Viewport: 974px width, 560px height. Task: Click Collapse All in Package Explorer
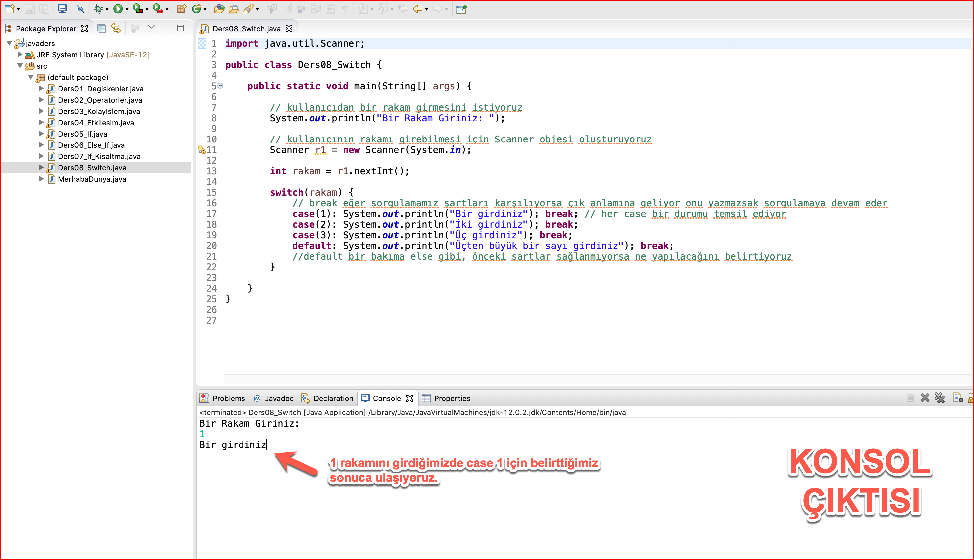pos(102,28)
